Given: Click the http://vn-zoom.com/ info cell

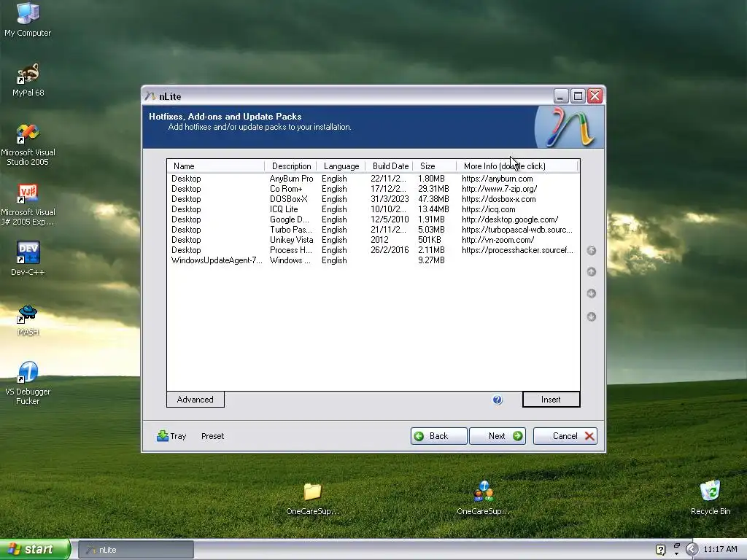Looking at the screenshot, I should pos(498,240).
